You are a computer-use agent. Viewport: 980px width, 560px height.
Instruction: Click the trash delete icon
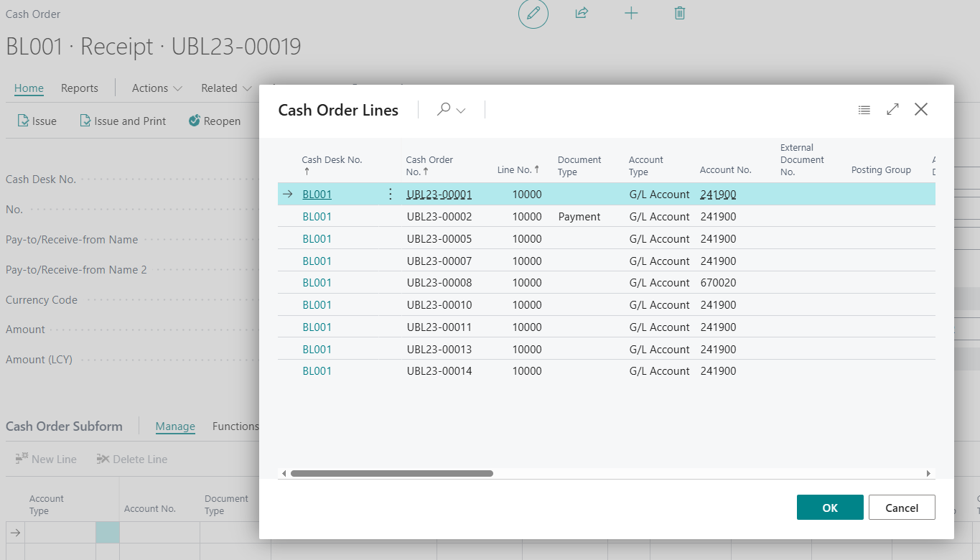click(680, 13)
